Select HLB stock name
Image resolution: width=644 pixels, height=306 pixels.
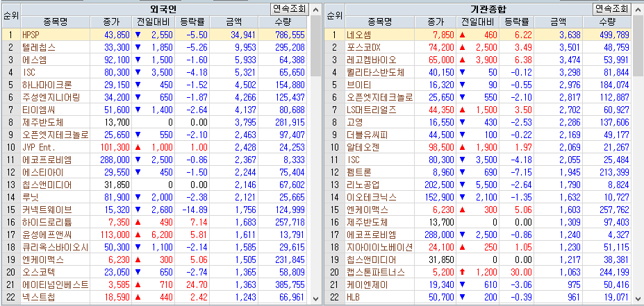click(354, 297)
